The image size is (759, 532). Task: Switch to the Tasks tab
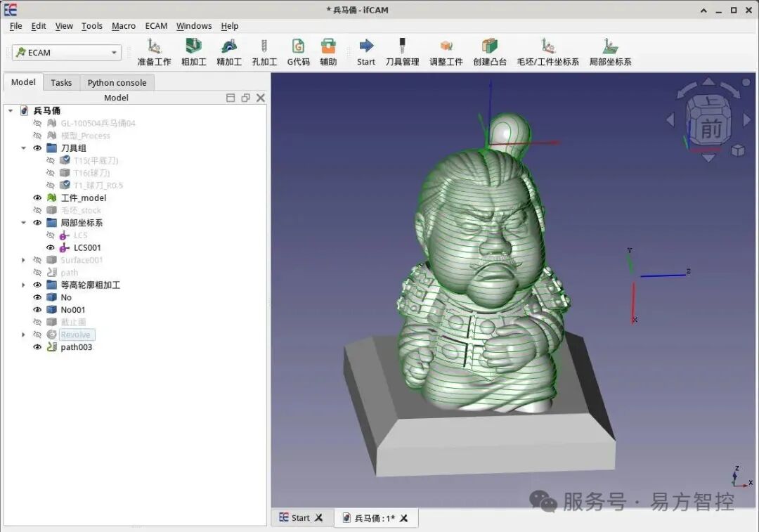[x=61, y=83]
